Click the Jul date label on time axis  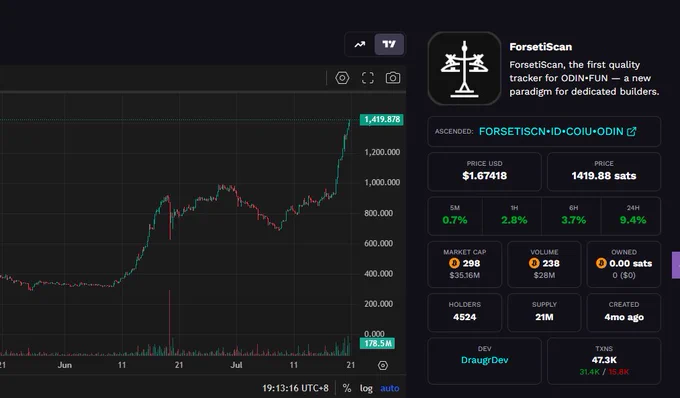[x=236, y=365]
